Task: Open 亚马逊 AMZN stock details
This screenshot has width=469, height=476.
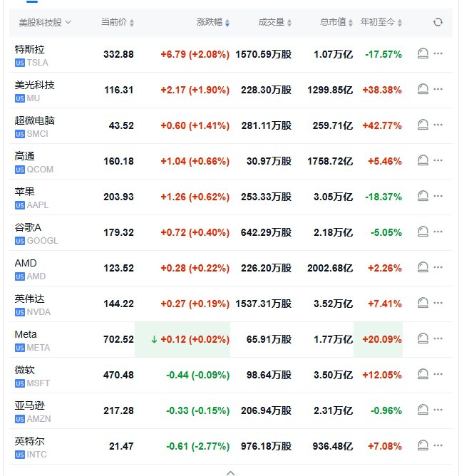Action: point(33,412)
